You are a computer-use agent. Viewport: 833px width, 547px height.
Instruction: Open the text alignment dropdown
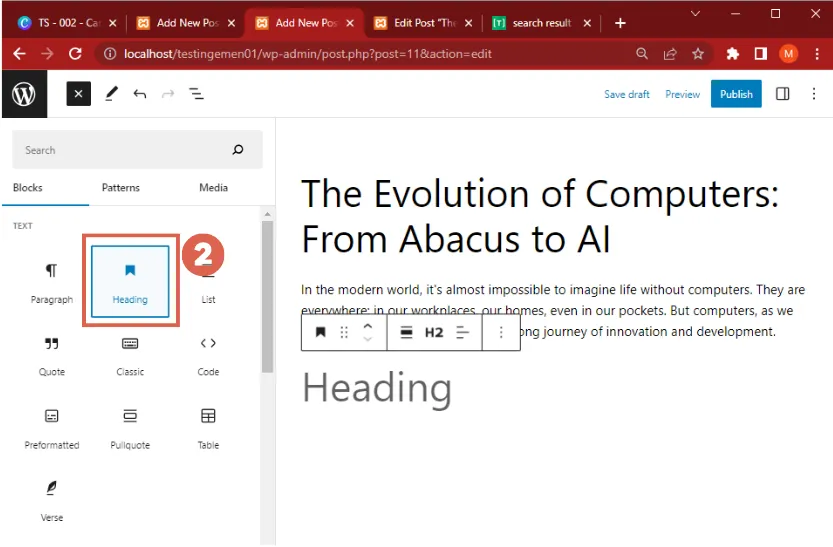click(463, 332)
